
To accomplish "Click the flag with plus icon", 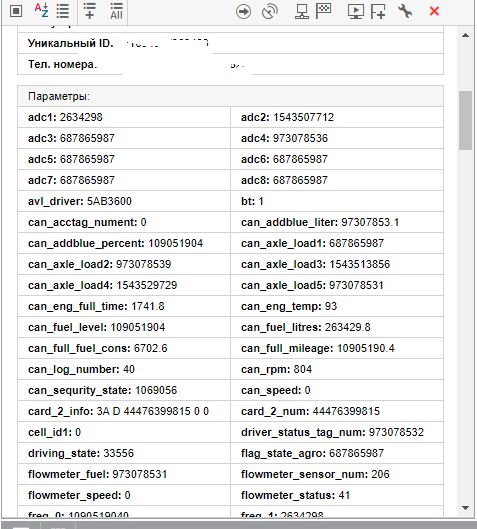I will [378, 11].
